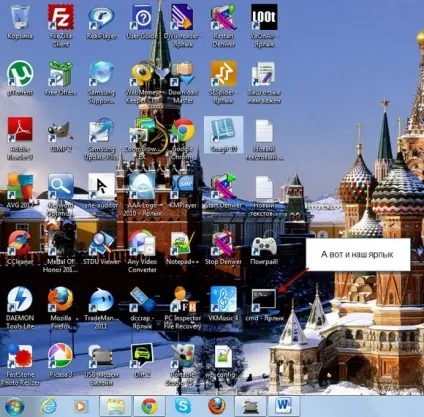This screenshot has height=417, width=424.
Task: Select the Download Master icon
Action: pos(183,73)
